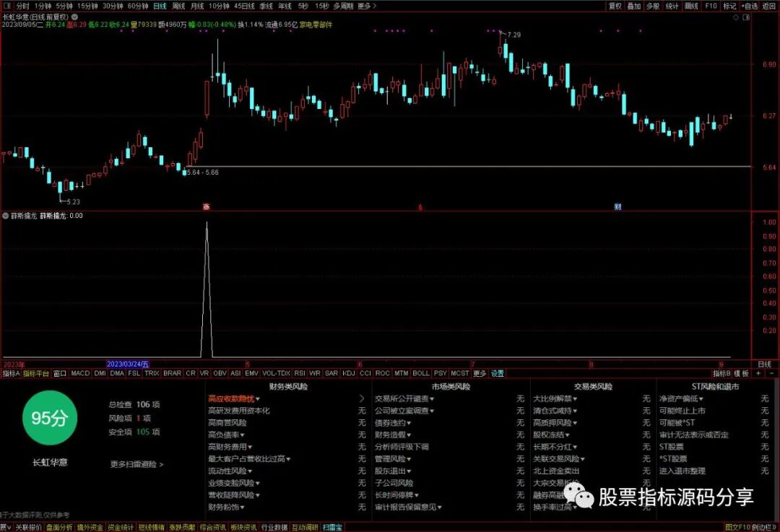Click the 窗口 button in indicator bar
Image resolution: width=780 pixels, height=532 pixels.
60,373
